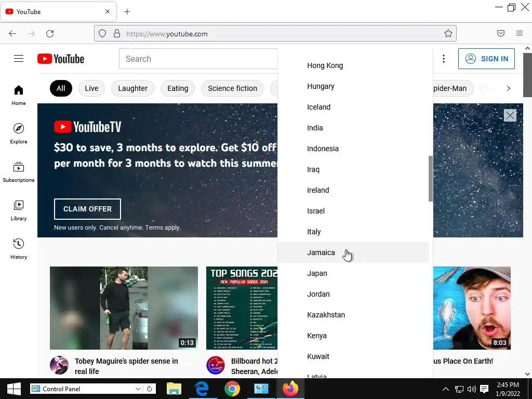Click the page vertical scrollbar thumb
Screen dimensions: 532x399
pos(527,75)
